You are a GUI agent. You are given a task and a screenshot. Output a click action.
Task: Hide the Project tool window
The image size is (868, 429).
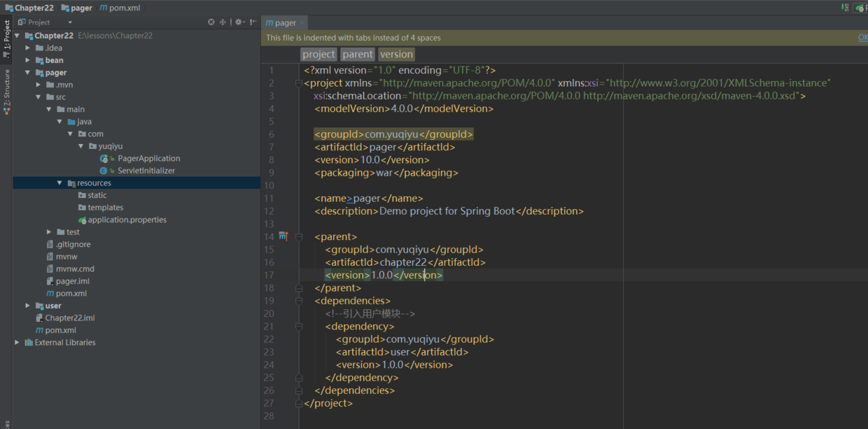point(253,22)
